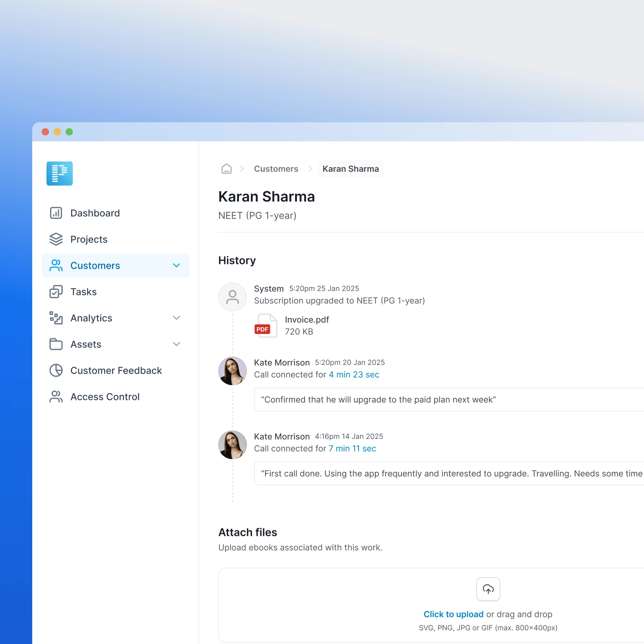Image resolution: width=644 pixels, height=644 pixels.
Task: Open Tasks via its checkbox icon
Action: pos(56,291)
